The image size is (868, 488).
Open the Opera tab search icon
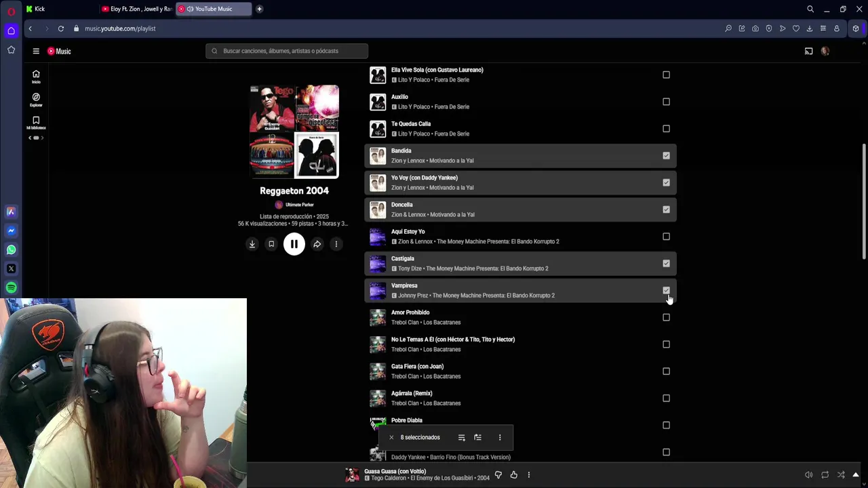click(x=810, y=9)
